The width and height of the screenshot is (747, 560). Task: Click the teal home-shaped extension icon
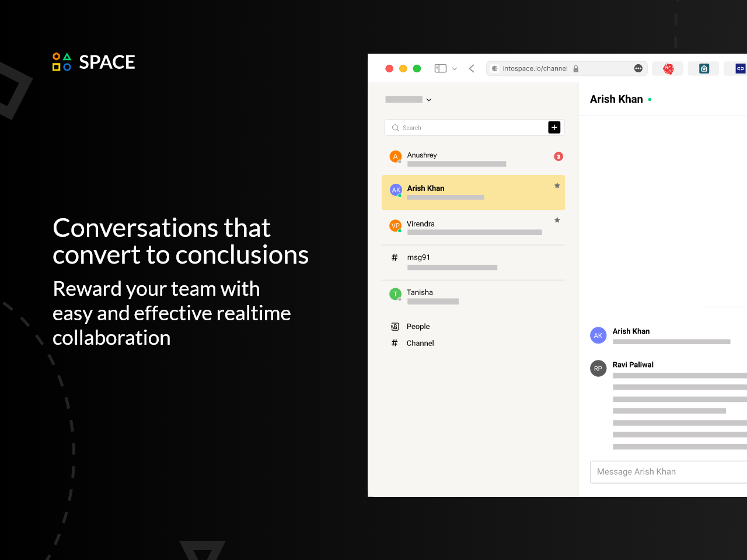(x=703, y=68)
